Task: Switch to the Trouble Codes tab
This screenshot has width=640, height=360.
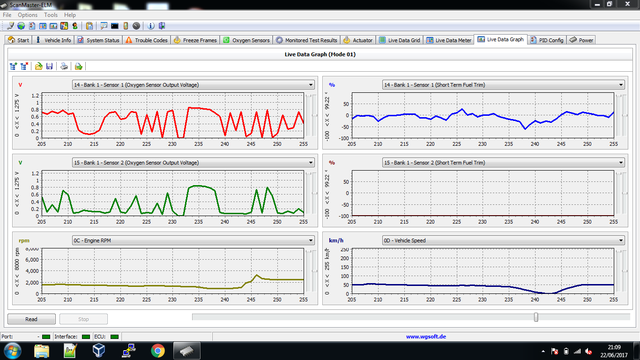Action: (x=147, y=40)
